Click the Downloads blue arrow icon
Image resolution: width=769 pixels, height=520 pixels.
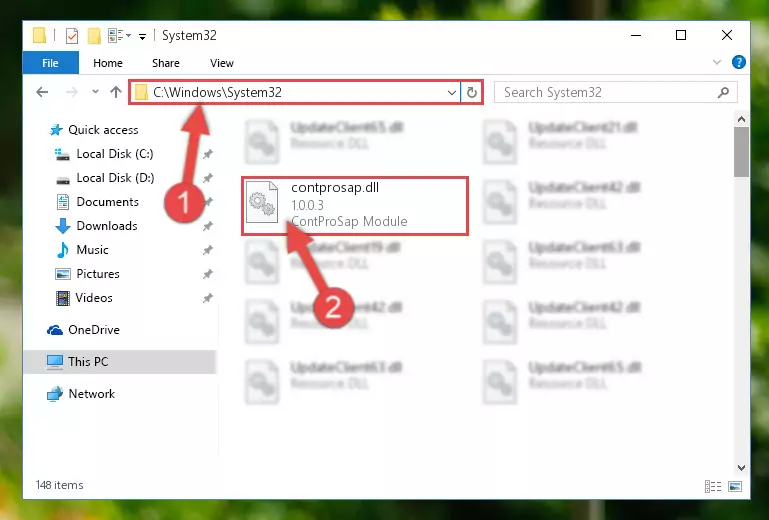click(x=63, y=226)
